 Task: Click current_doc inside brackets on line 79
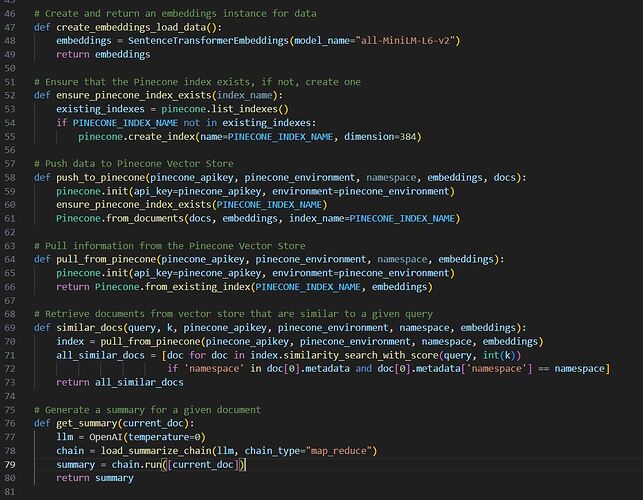pos(203,464)
